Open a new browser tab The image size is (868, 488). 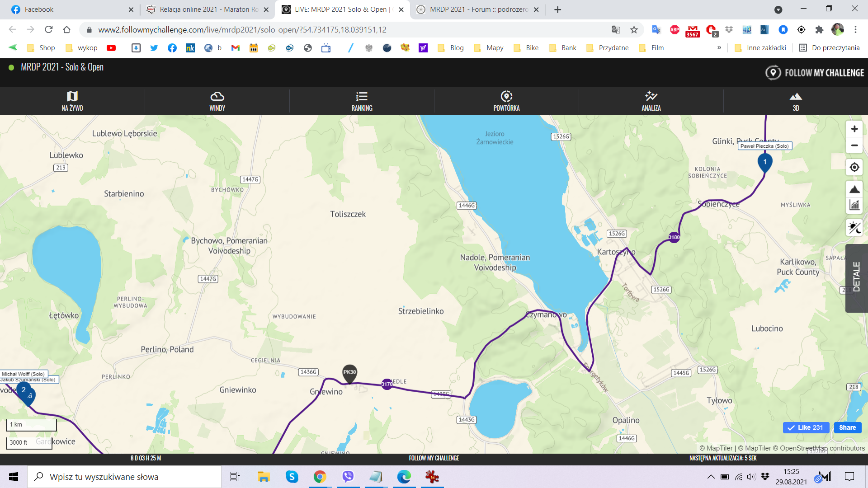[x=558, y=9]
